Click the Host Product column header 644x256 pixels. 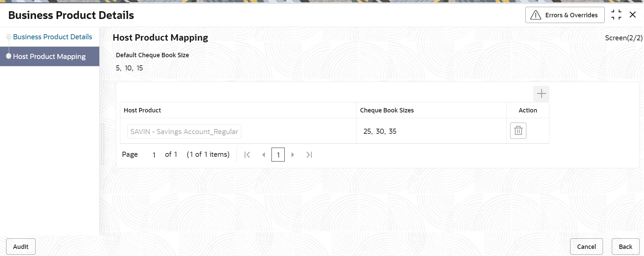(x=142, y=110)
